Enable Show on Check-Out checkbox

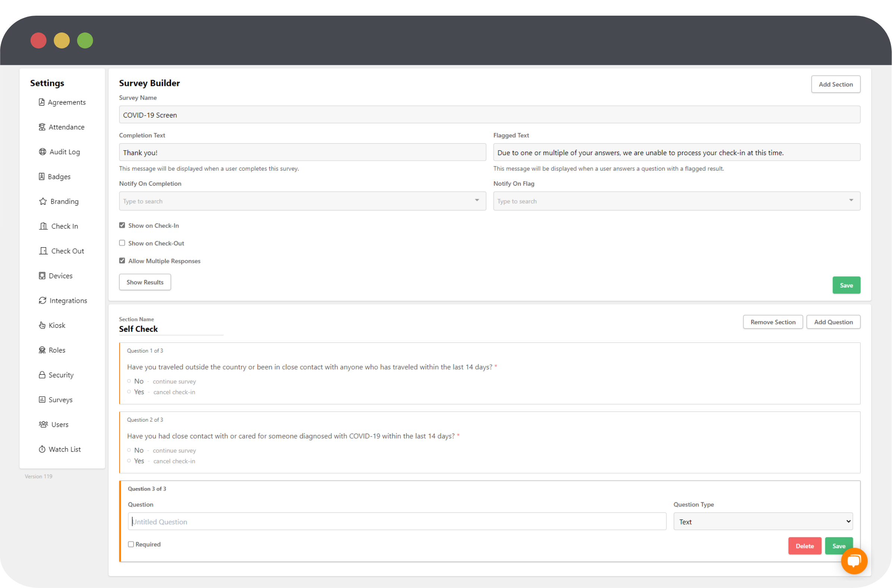[121, 243]
